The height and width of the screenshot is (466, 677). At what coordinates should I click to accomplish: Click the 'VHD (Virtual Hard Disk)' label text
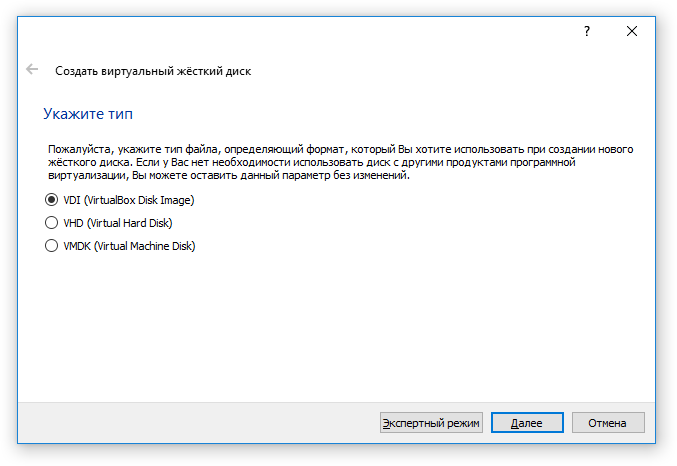pos(118,223)
